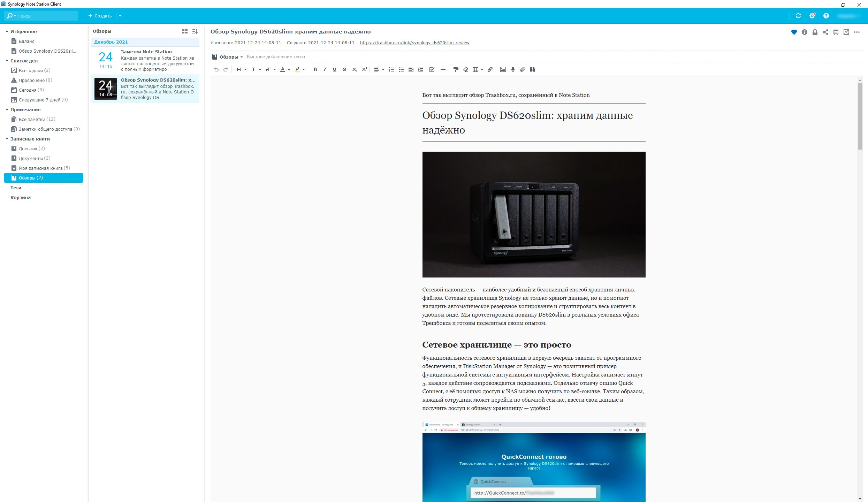
Task: Insert a hyperlink from the toolbar
Action: pos(490,69)
